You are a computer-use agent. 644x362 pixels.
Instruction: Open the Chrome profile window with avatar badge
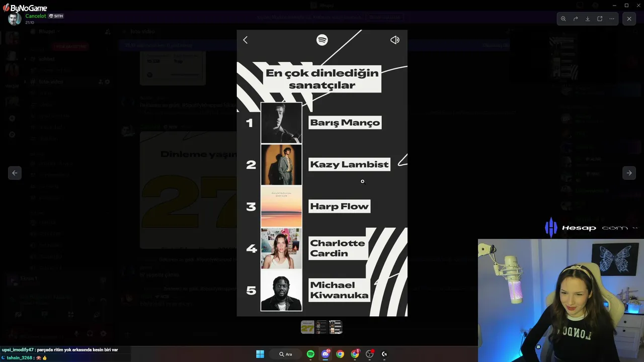[x=355, y=354]
